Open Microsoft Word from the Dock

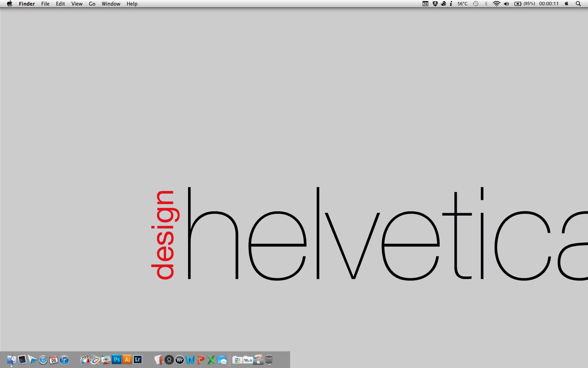coord(190,360)
